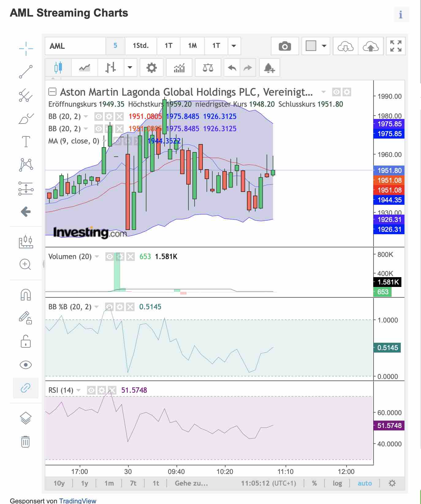Open RSI (14) dropdown arrow
Image resolution: width=421 pixels, height=504 pixels.
click(78, 390)
